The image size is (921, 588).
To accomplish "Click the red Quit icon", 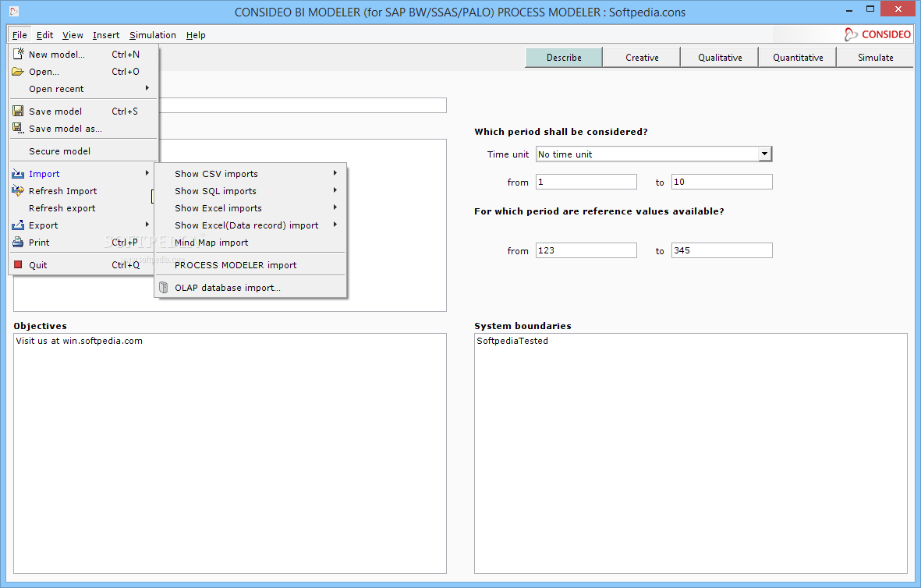I will 18,264.
